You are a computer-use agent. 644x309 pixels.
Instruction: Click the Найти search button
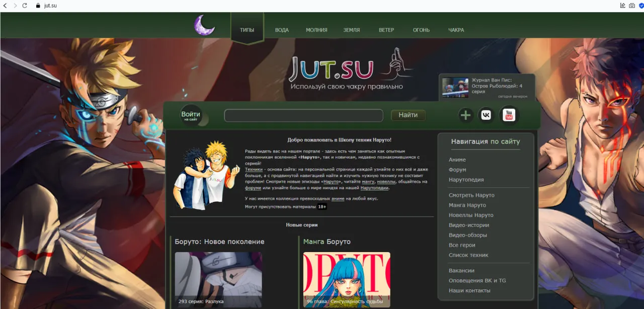click(408, 115)
